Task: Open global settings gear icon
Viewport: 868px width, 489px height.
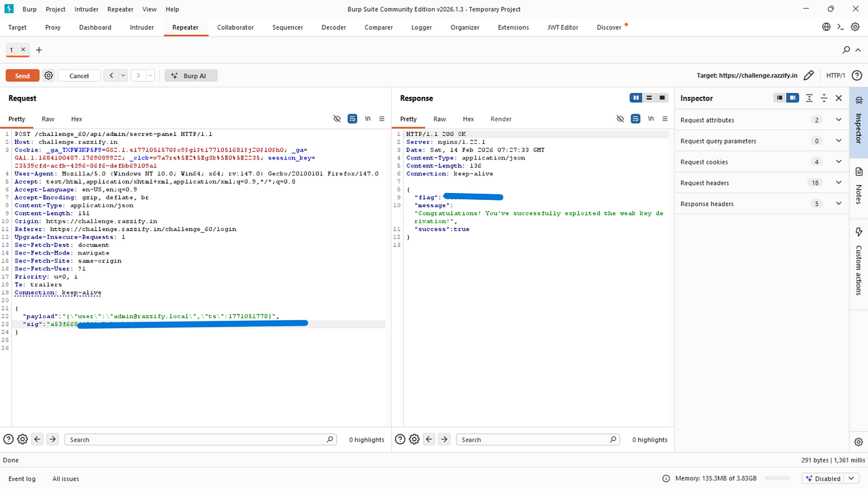Action: (855, 27)
